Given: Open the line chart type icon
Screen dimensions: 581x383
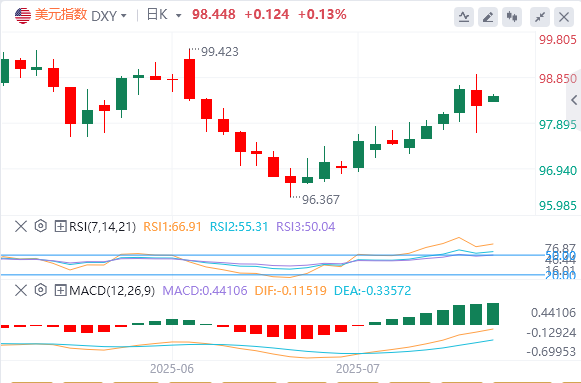Looking at the screenshot, I should (x=464, y=17).
